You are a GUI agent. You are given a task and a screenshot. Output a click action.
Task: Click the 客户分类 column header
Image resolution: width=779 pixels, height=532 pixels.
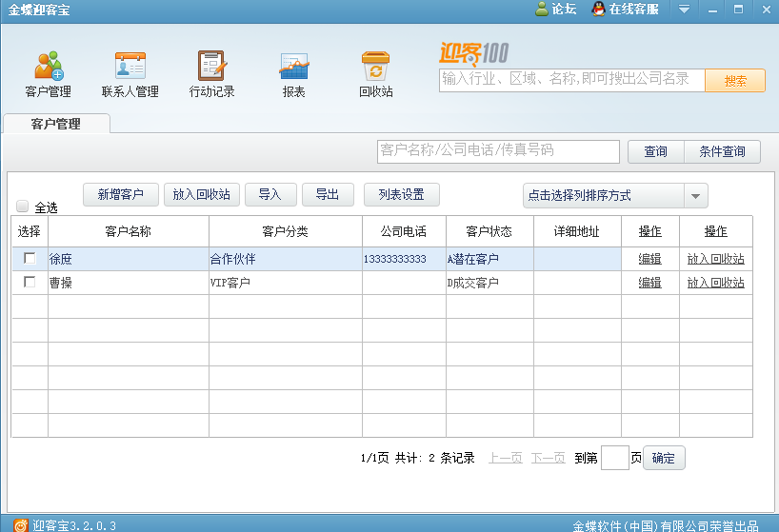[285, 231]
